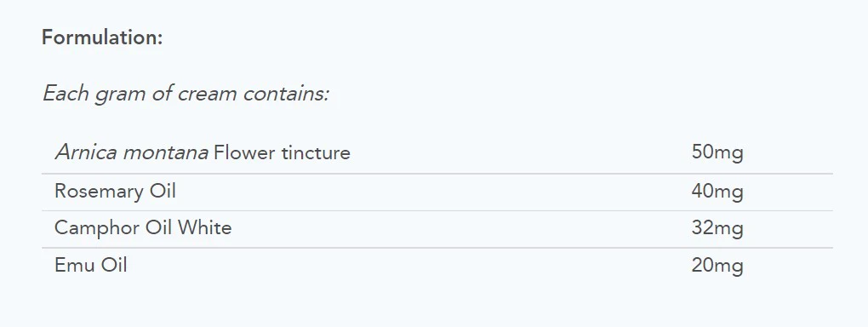Click the 32mg amount value
The width and height of the screenshot is (868, 327).
[717, 228]
